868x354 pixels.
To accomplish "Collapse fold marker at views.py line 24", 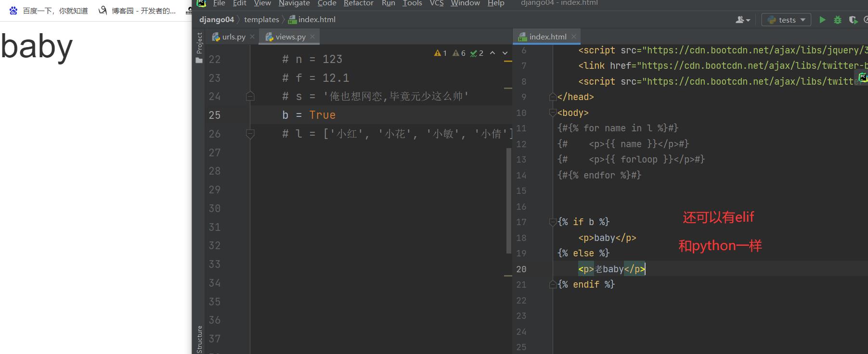I will (250, 96).
